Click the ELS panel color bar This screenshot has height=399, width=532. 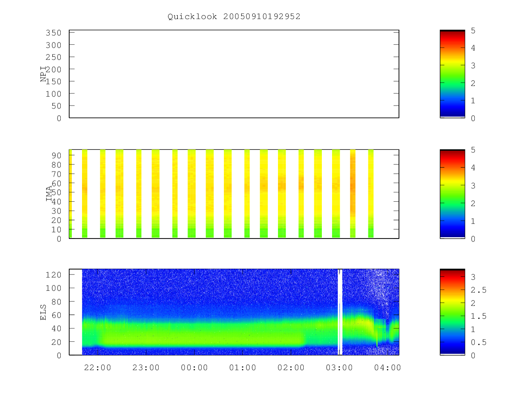click(452, 312)
